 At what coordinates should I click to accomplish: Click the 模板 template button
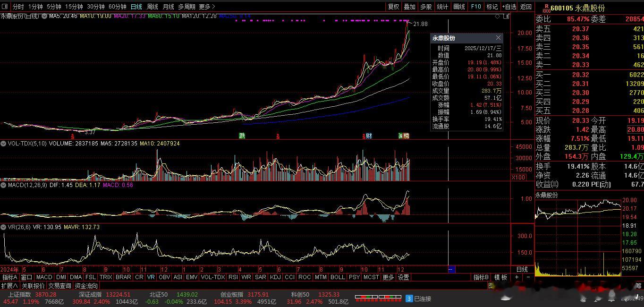(x=500, y=277)
